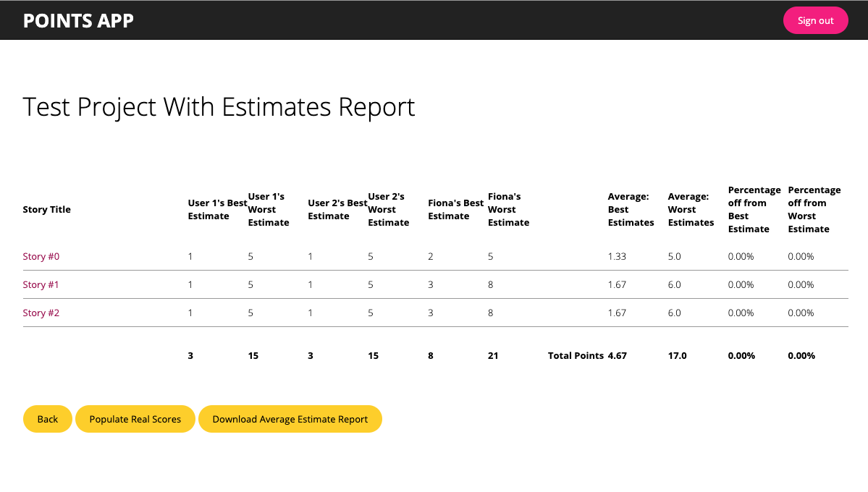This screenshot has height=492, width=868.
Task: Select Fiona's total worst estimate 21
Action: click(x=493, y=355)
